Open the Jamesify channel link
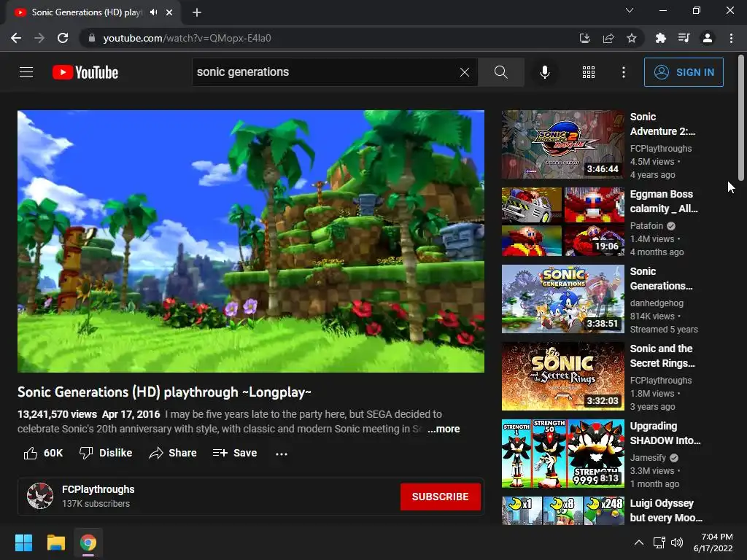Image resolution: width=747 pixels, height=560 pixels. coord(648,458)
